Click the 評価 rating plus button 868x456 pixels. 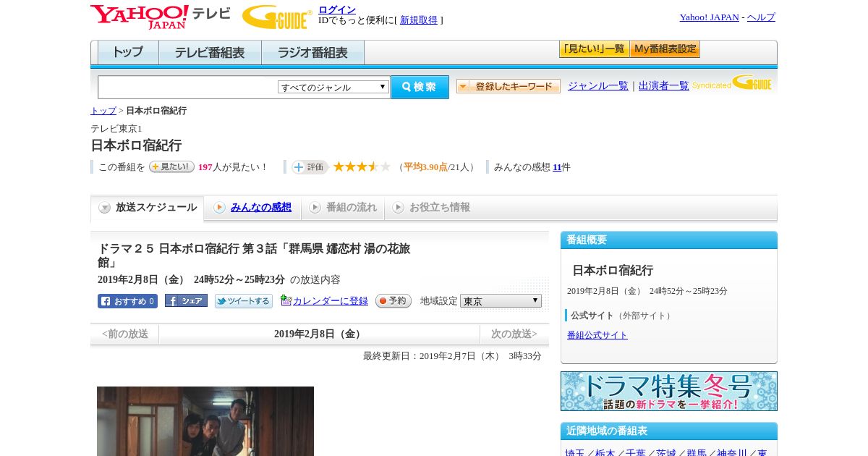(x=310, y=167)
